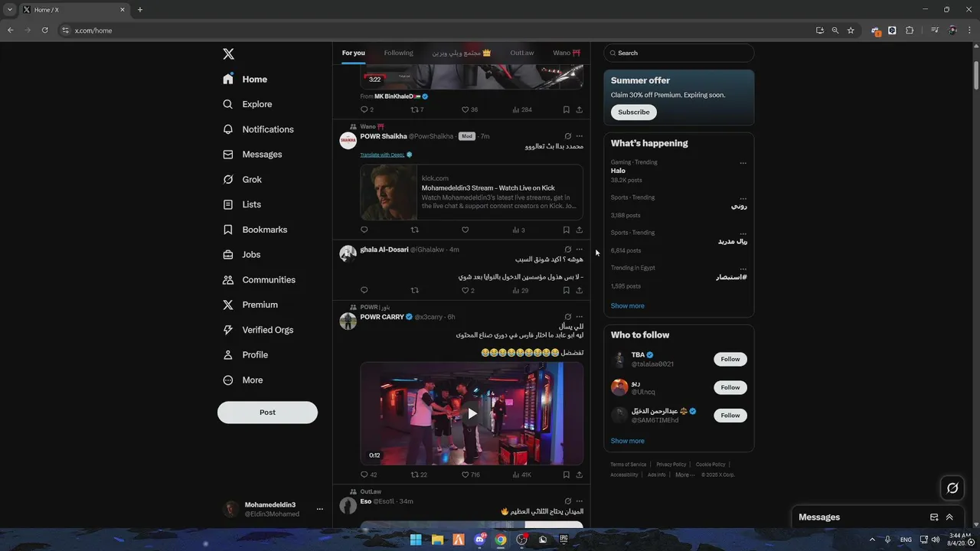Like the POWR Shaikha post
The width and height of the screenshot is (980, 551).
pos(465,230)
